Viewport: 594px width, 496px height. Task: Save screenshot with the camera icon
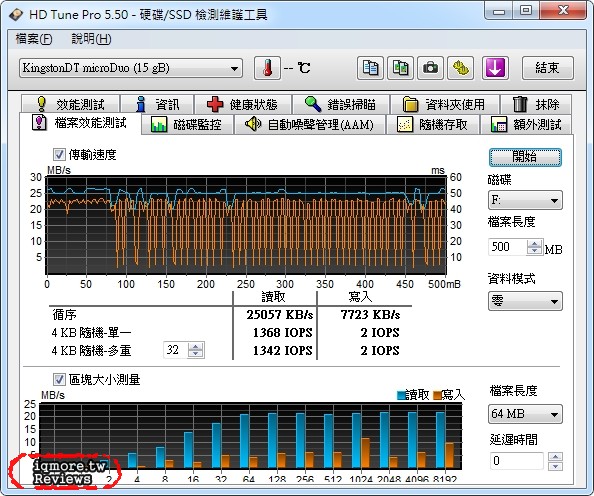tap(430, 68)
